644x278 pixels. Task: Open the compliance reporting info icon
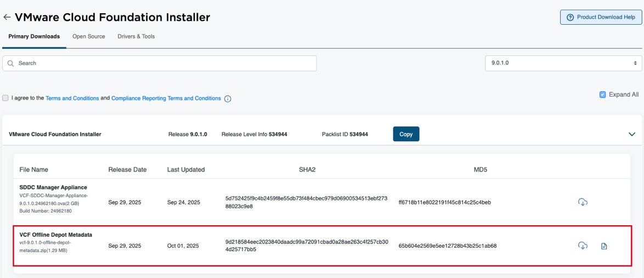pos(228,99)
